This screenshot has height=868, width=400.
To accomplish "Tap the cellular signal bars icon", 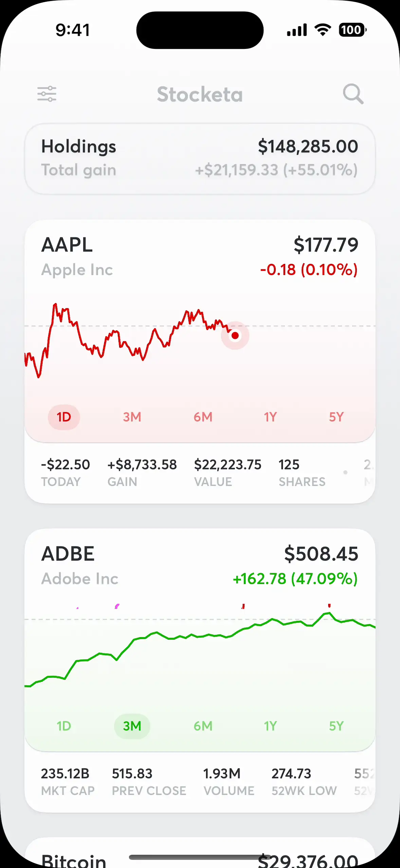I will pyautogui.click(x=297, y=30).
